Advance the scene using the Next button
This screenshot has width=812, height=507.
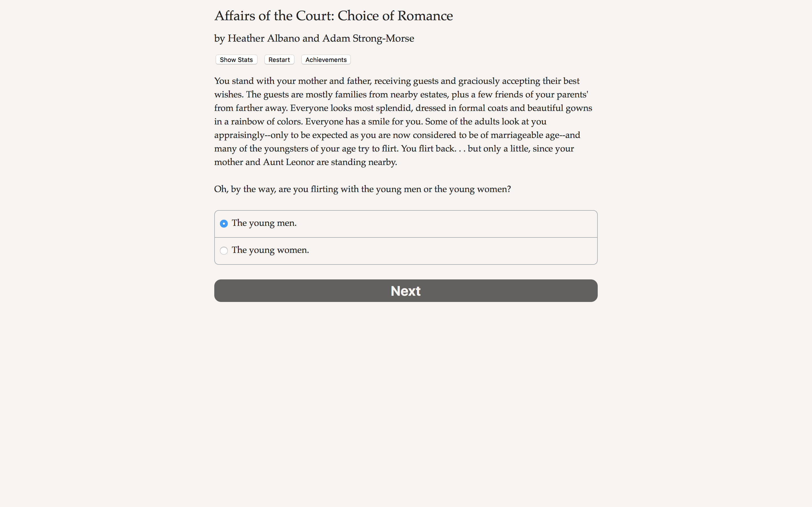point(405,290)
